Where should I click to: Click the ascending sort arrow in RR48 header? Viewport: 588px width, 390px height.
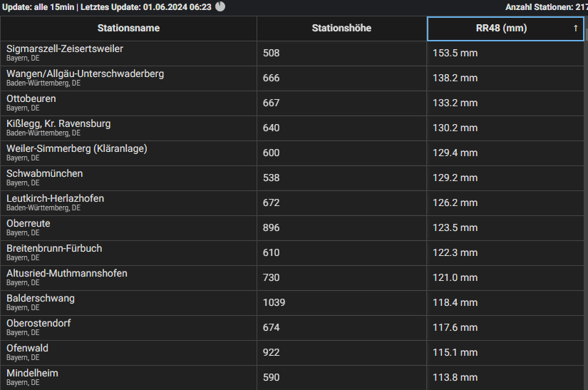pos(576,28)
